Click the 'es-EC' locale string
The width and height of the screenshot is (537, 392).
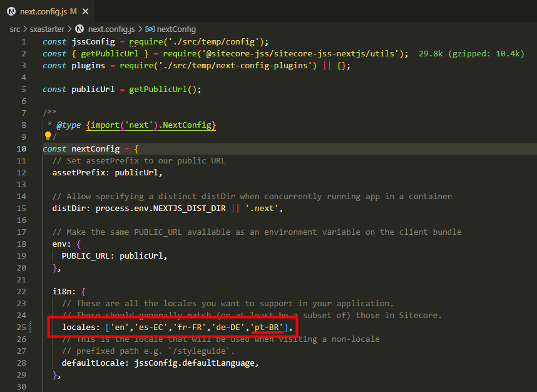coord(151,328)
